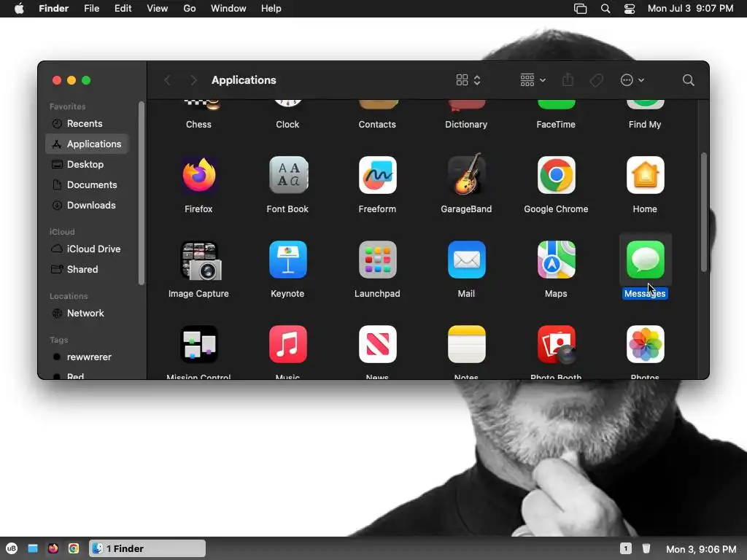Select Applications in the sidebar
747x560 pixels.
[x=87, y=144]
